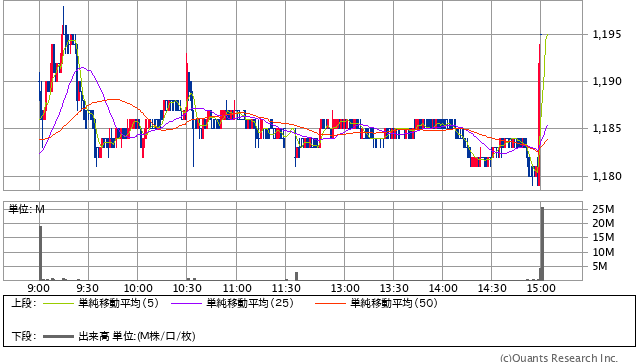Click the 下段: legend label
638x362 pixels.
click(x=24, y=336)
